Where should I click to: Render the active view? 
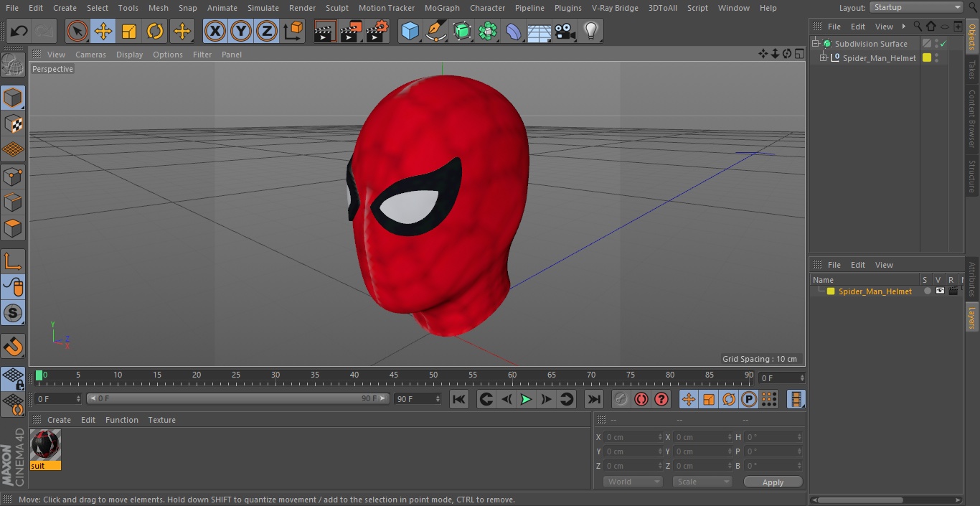(325, 31)
